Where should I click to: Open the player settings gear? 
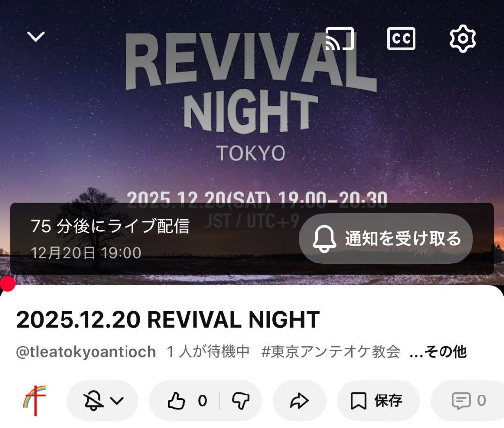463,38
